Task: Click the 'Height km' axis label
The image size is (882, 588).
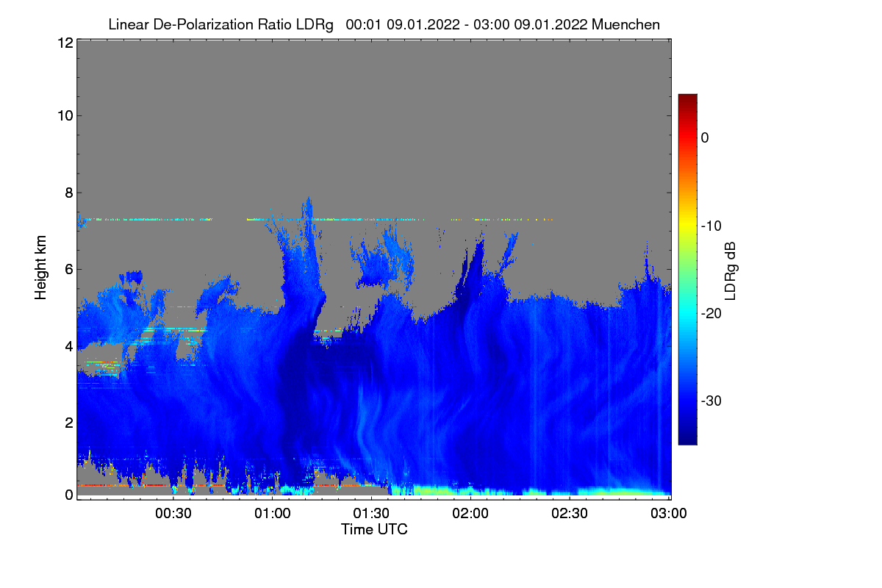Action: tap(41, 268)
